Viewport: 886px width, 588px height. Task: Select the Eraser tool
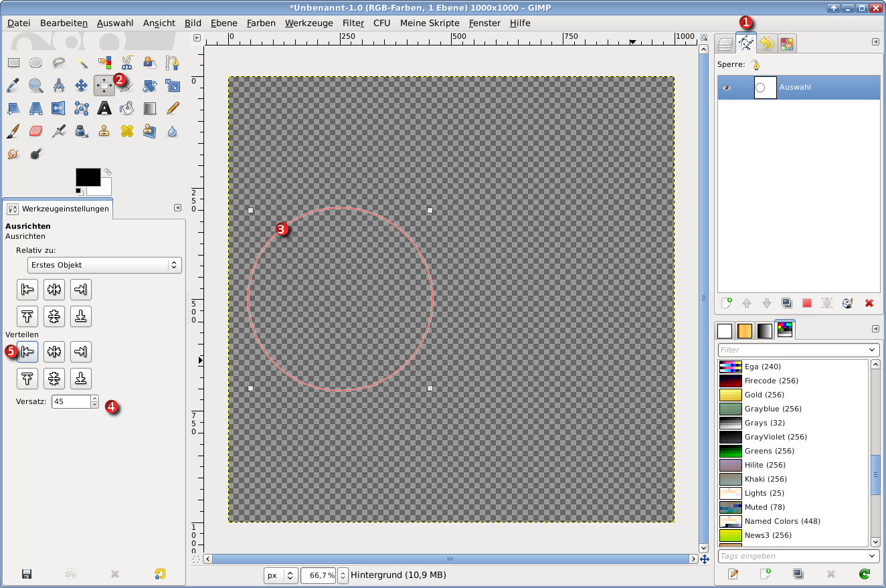click(36, 130)
